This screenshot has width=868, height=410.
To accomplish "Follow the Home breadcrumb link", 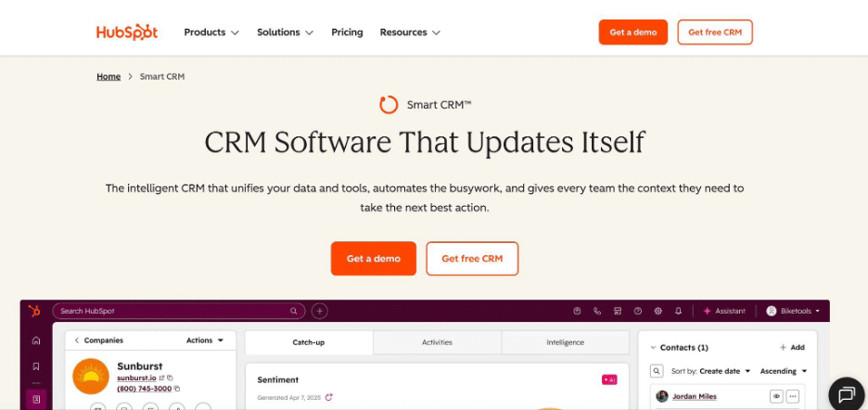I will (x=108, y=76).
